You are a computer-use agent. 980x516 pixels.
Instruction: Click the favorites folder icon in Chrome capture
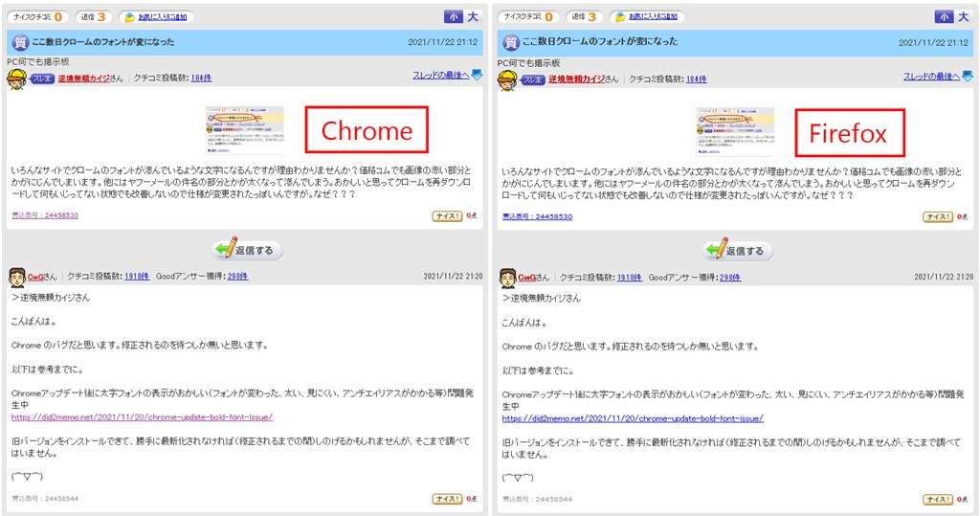[130, 17]
